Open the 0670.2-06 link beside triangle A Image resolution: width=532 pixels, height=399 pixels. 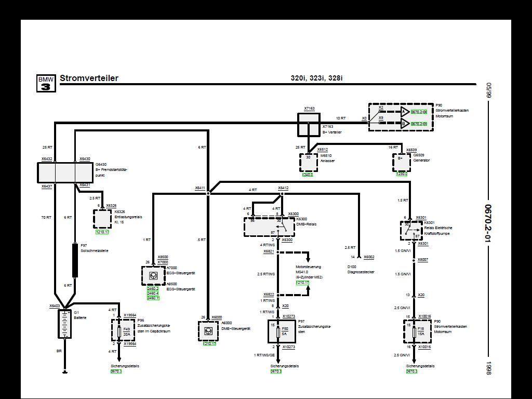tap(419, 112)
